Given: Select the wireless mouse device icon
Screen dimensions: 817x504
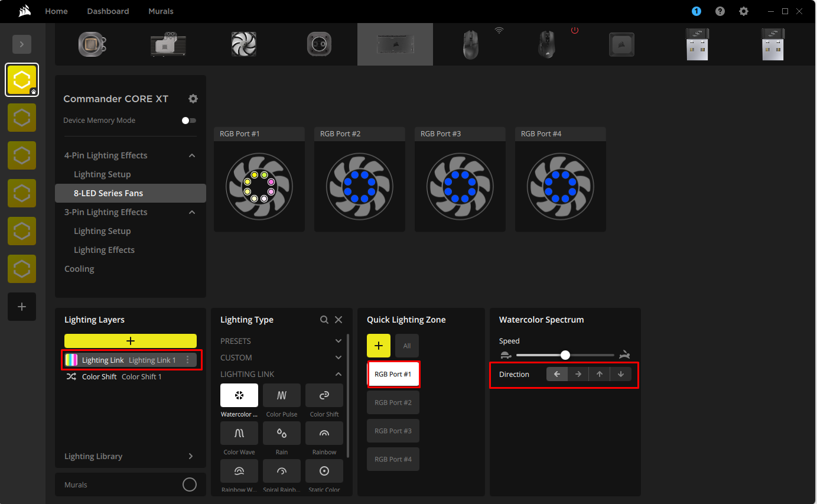Looking at the screenshot, I should tap(471, 44).
